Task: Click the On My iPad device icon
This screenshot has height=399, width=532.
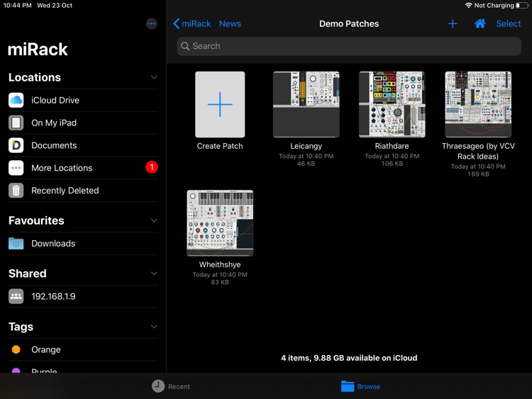Action: pos(16,123)
